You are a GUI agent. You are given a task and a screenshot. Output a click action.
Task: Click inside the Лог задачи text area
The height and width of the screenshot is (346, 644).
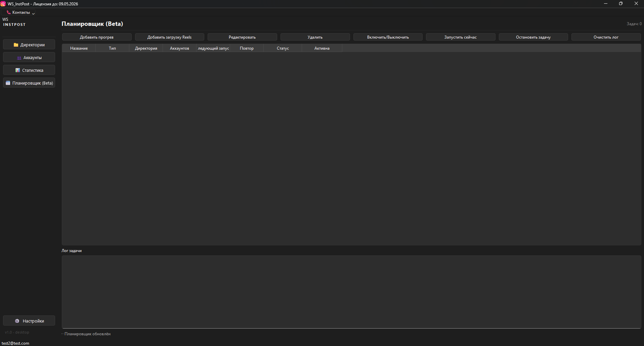pyautogui.click(x=351, y=292)
